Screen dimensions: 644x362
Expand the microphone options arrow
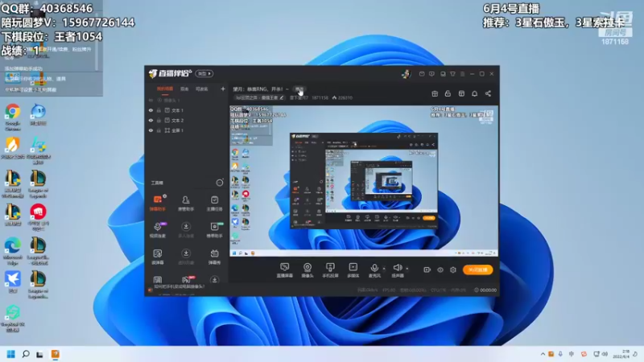pos(384,269)
